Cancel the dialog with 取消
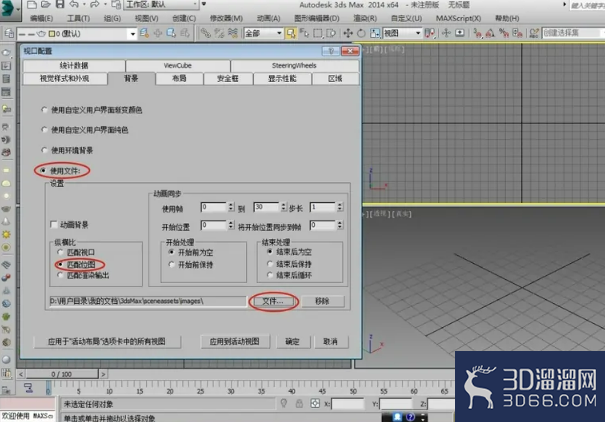605x422 pixels. 331,341
